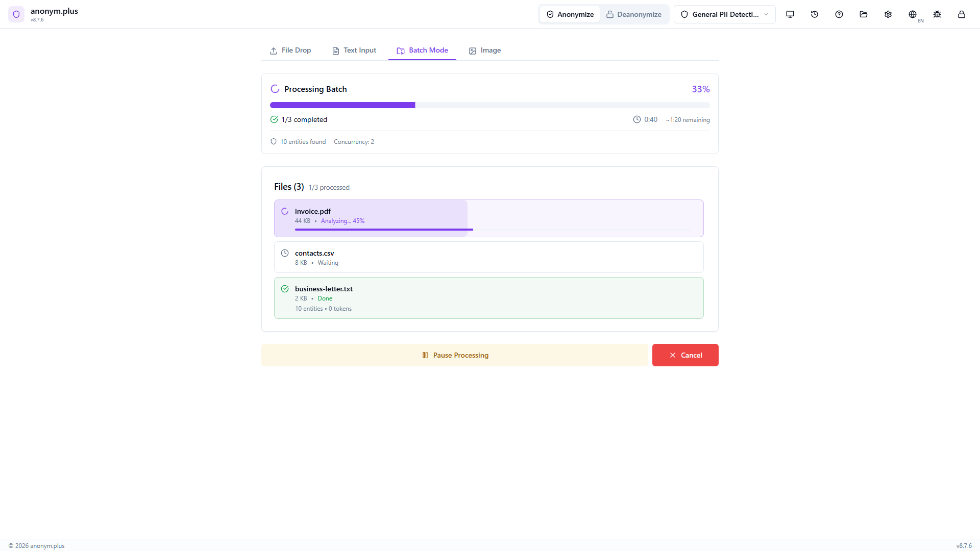
Task: Expand the detection profile chevron
Action: pos(766,14)
